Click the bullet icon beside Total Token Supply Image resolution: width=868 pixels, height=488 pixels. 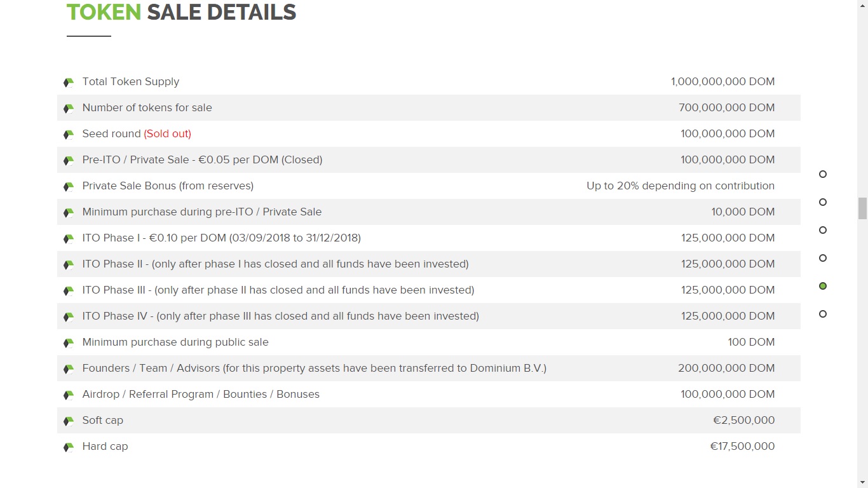coord(69,83)
